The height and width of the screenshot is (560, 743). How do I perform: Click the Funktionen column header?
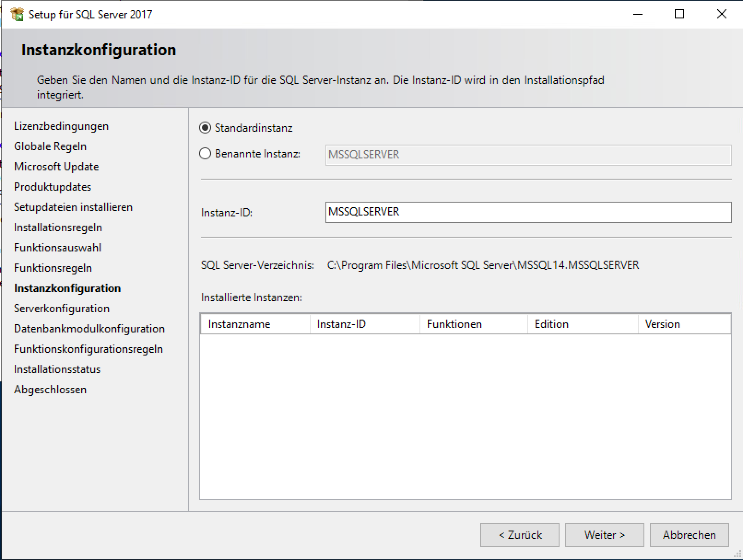tap(473, 324)
